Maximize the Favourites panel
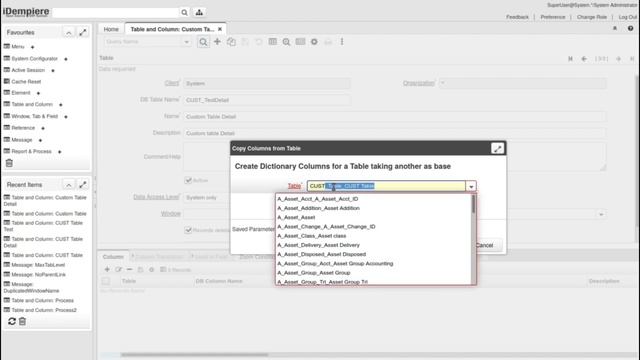The height and width of the screenshot is (360, 640). point(83,32)
